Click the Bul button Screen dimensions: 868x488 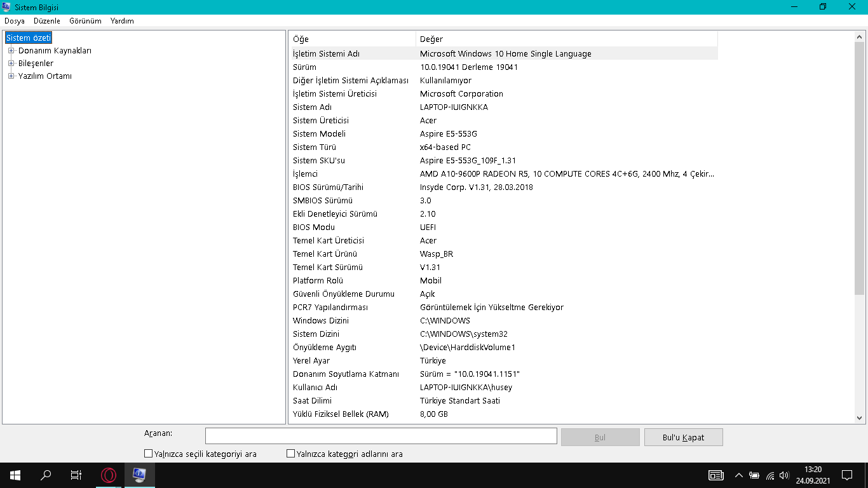[600, 437]
